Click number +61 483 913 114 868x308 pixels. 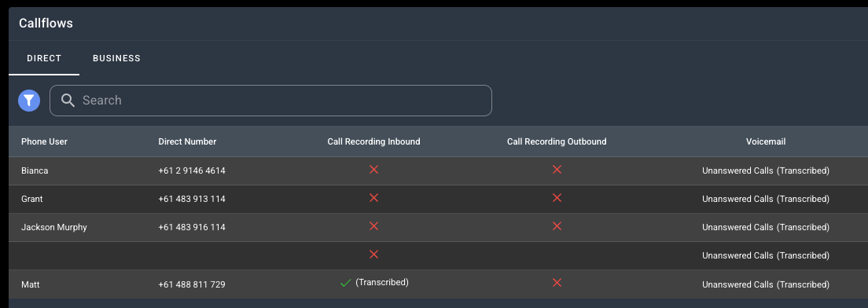tap(192, 199)
